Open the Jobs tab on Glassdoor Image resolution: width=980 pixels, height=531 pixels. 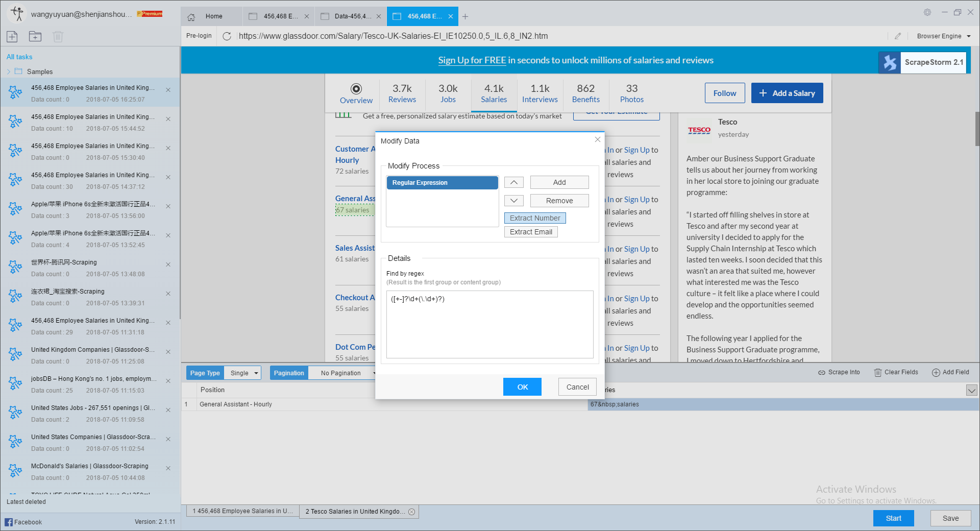[x=448, y=93]
